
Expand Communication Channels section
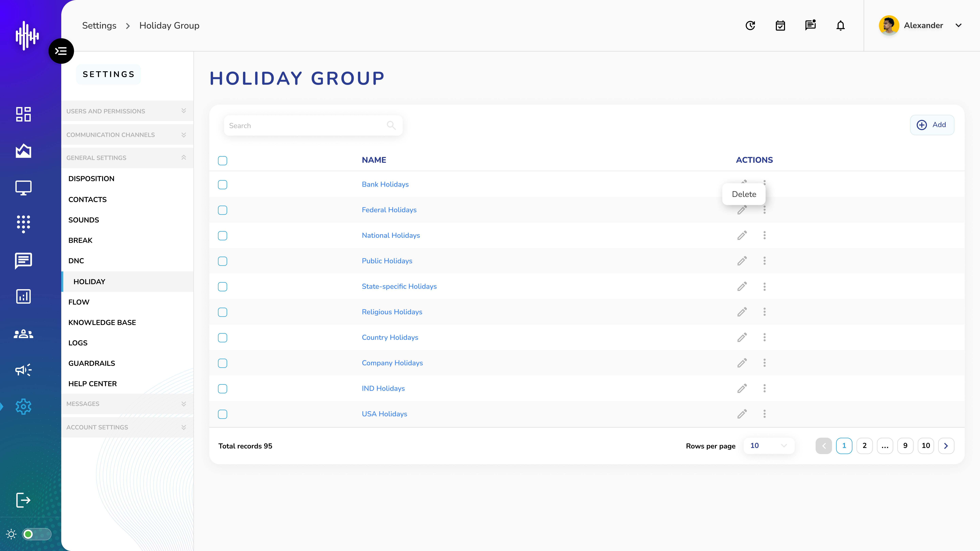click(127, 135)
